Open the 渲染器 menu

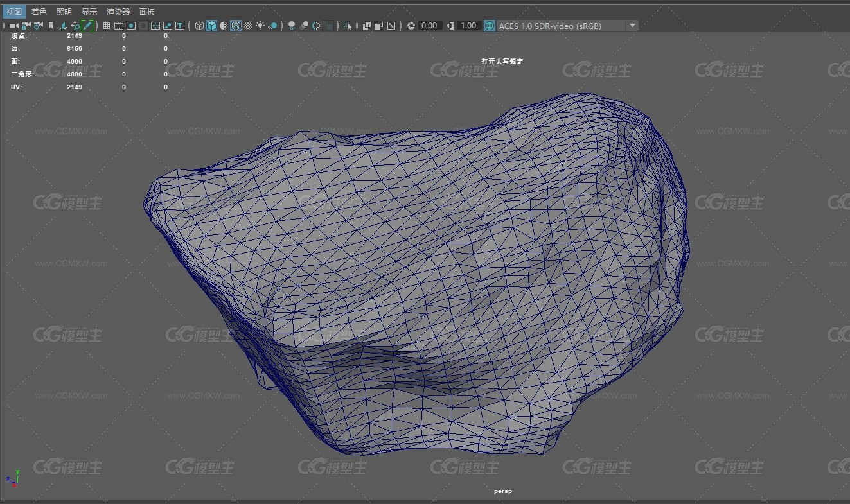[x=118, y=12]
